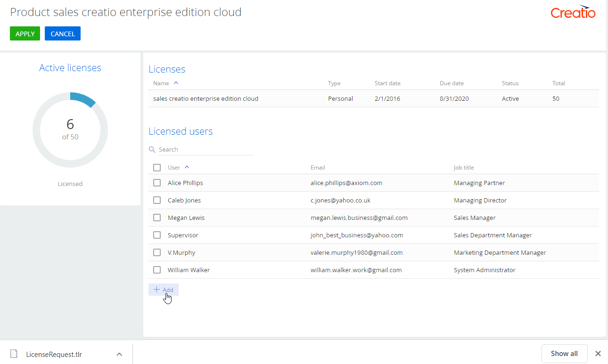Click the System Administrator job title
This screenshot has width=608, height=364.
[485, 270]
